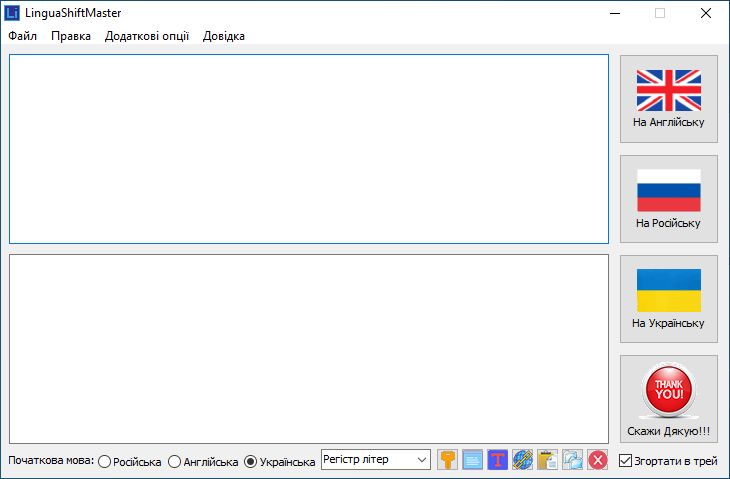Click the overlapping windows copy icon
Viewport: 730px width, 479px height.
click(573, 460)
